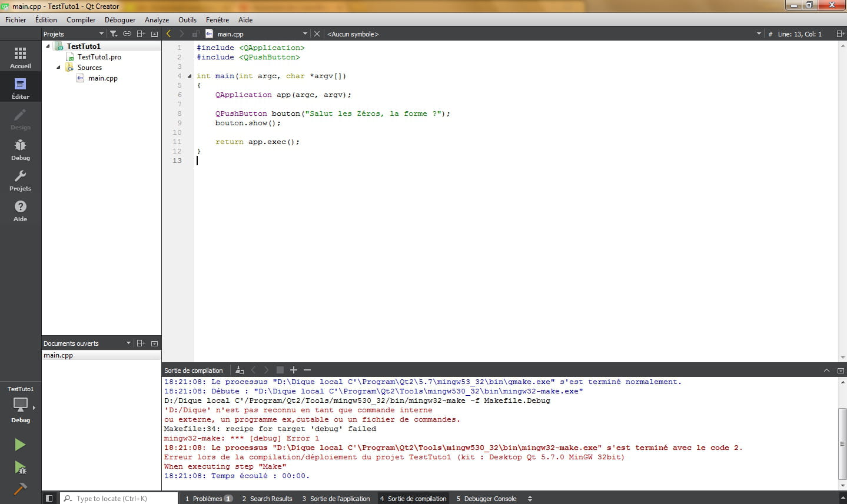Click the Type to locate field
The height and width of the screenshot is (504, 847).
120,499
